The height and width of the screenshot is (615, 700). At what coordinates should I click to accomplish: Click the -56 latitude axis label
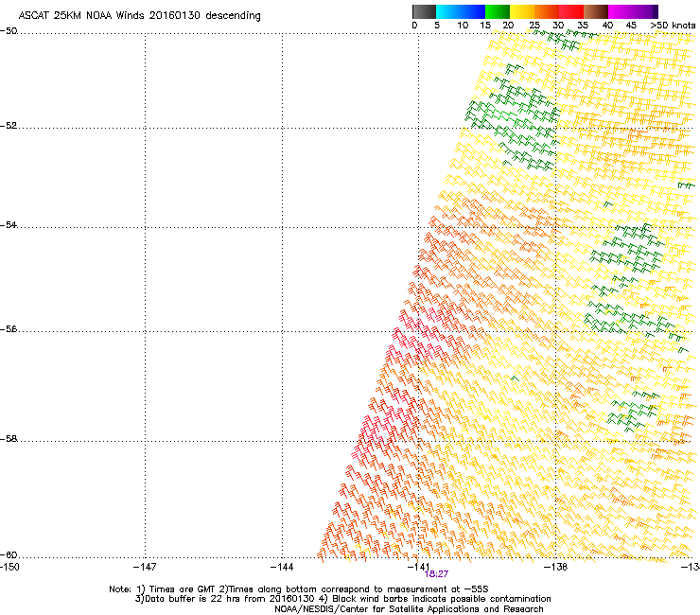(9, 328)
